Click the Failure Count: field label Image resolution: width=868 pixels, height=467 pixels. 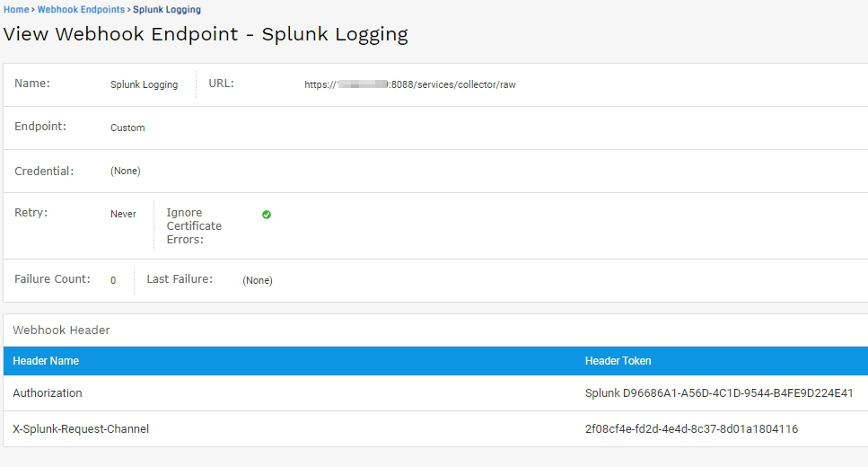coord(52,278)
